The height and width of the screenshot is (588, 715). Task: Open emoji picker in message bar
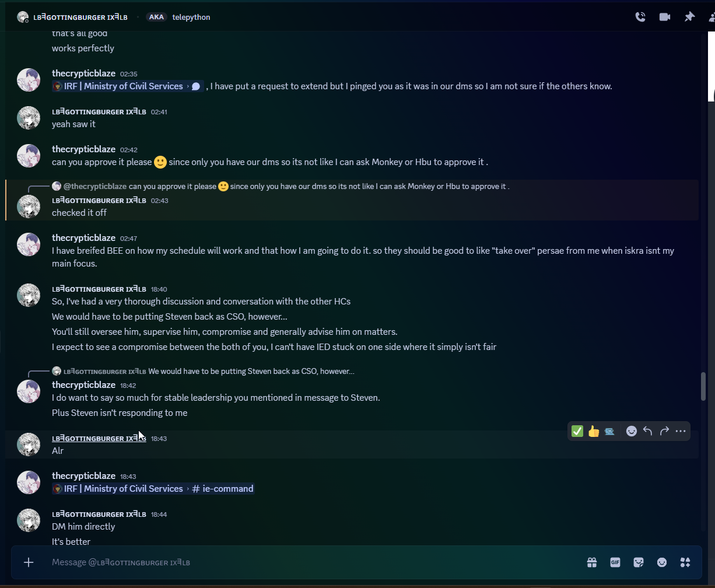coord(662,562)
